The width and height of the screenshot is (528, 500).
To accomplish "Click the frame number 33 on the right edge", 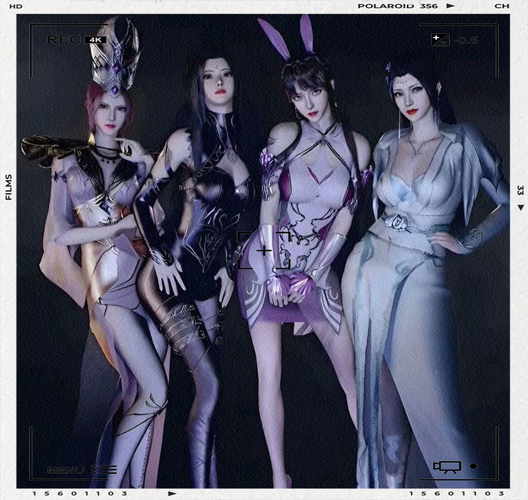I will tap(520, 190).
